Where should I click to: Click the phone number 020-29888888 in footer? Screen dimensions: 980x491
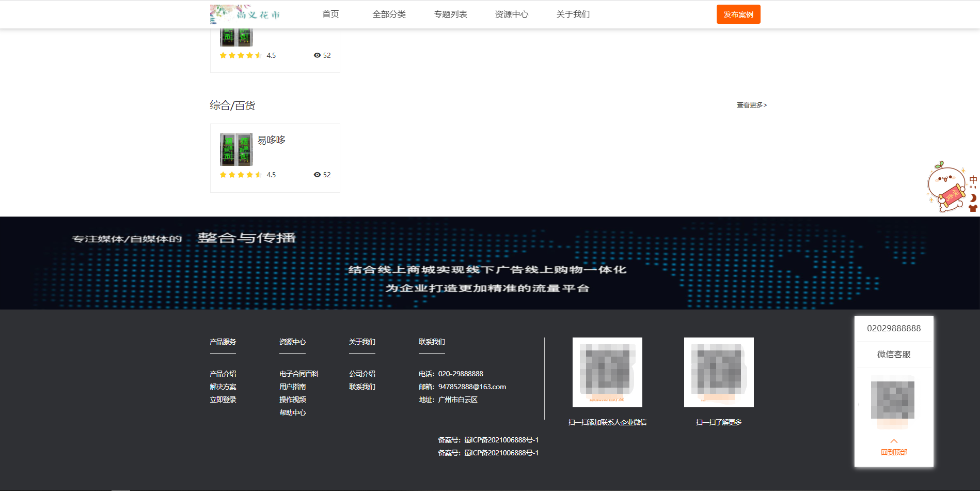pyautogui.click(x=461, y=374)
